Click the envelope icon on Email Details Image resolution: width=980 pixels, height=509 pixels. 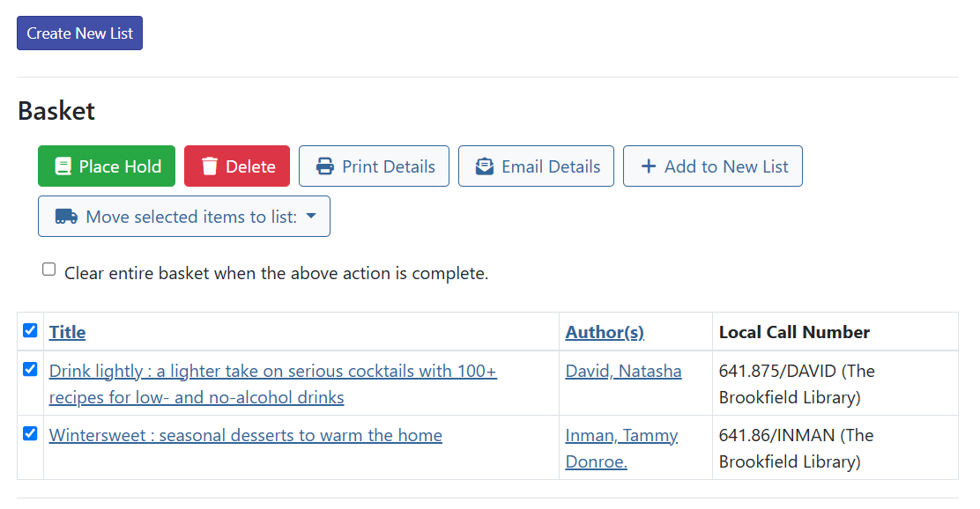pyautogui.click(x=485, y=166)
